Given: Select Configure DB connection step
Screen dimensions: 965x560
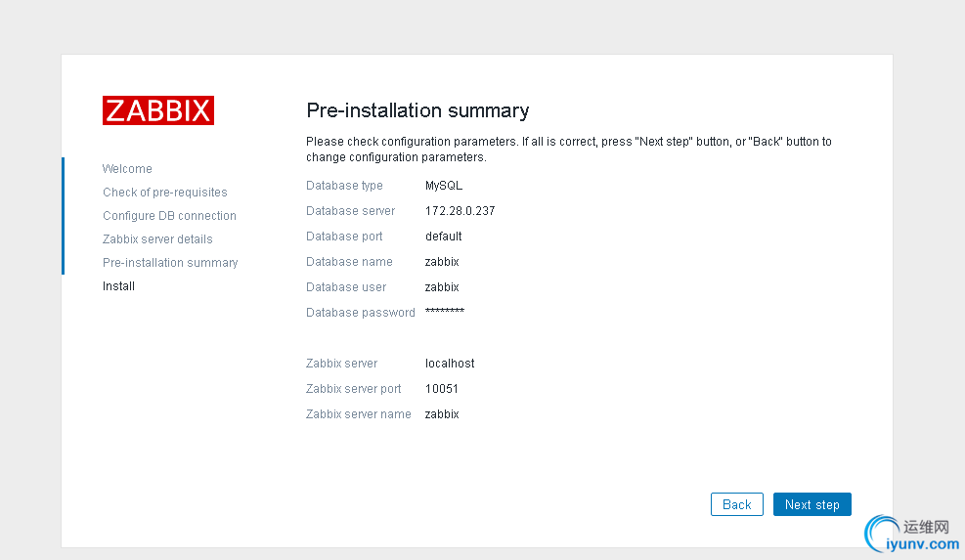Looking at the screenshot, I should click(x=169, y=215).
